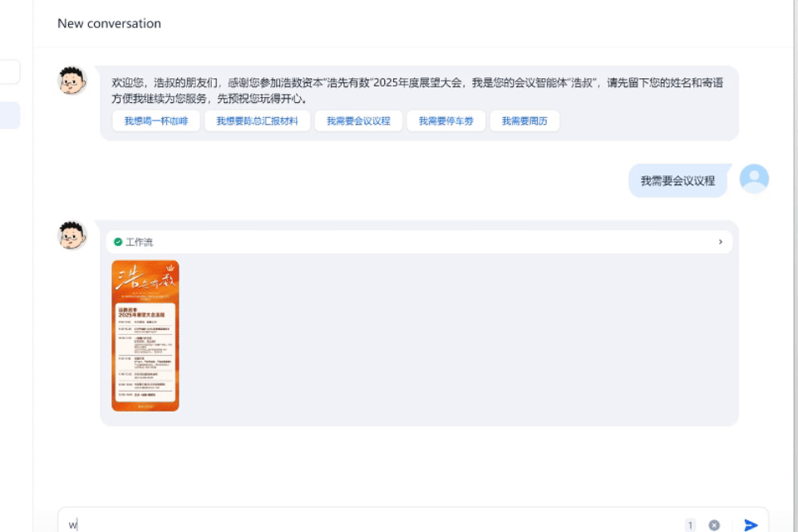Click the green workflow status check icon
The height and width of the screenshot is (532, 798).
coord(118,242)
